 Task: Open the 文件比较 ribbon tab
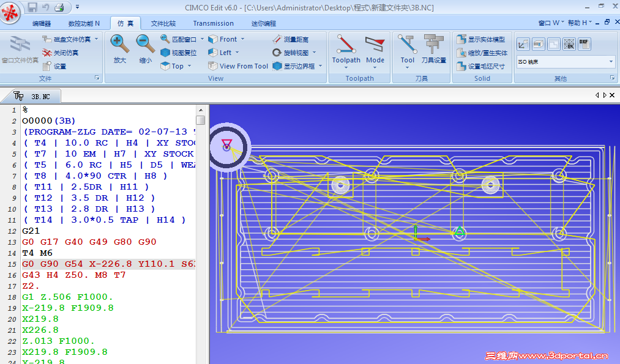tap(163, 23)
